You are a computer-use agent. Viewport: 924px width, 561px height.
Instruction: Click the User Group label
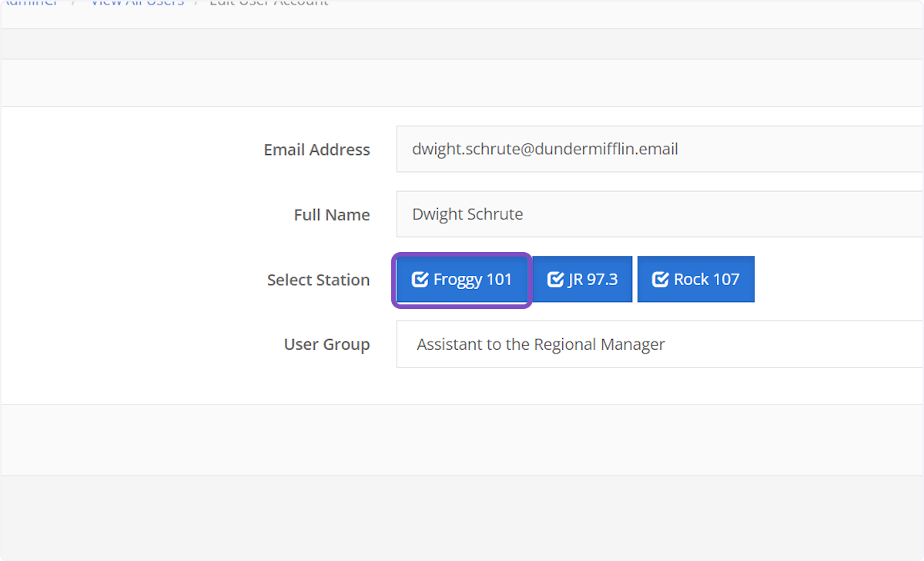(326, 344)
